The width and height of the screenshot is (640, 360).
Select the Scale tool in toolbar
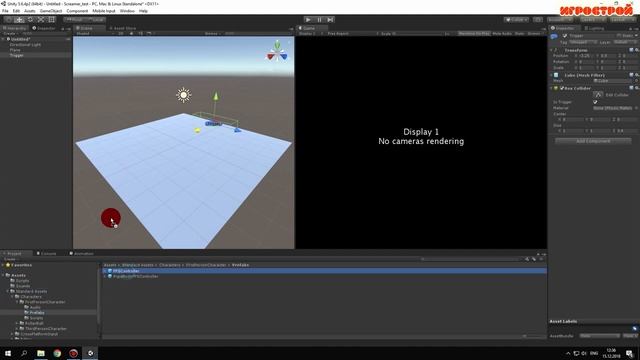(x=41, y=20)
